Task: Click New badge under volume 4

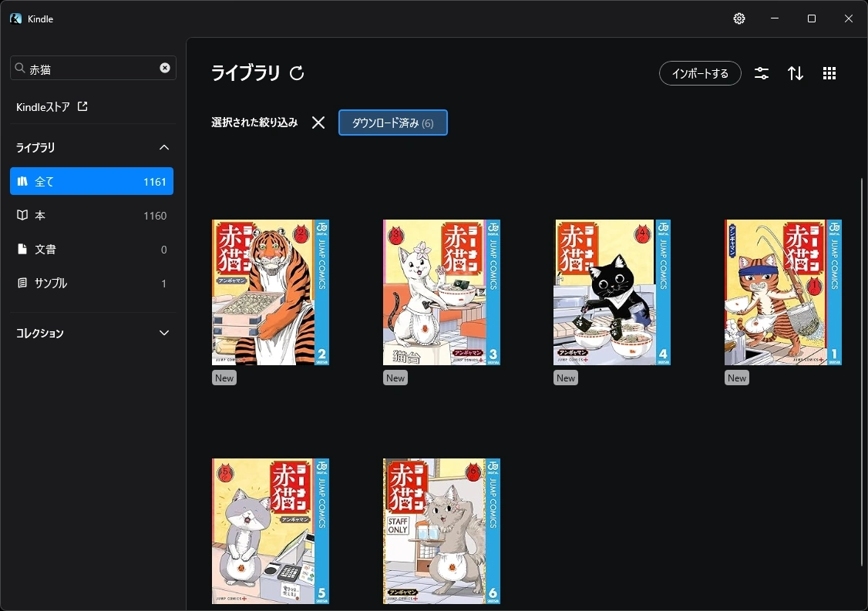Action: (x=566, y=378)
